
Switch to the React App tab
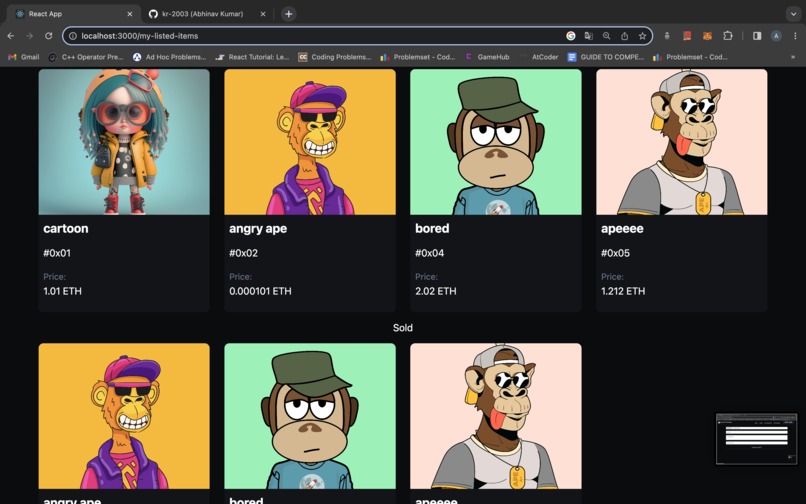click(x=72, y=14)
